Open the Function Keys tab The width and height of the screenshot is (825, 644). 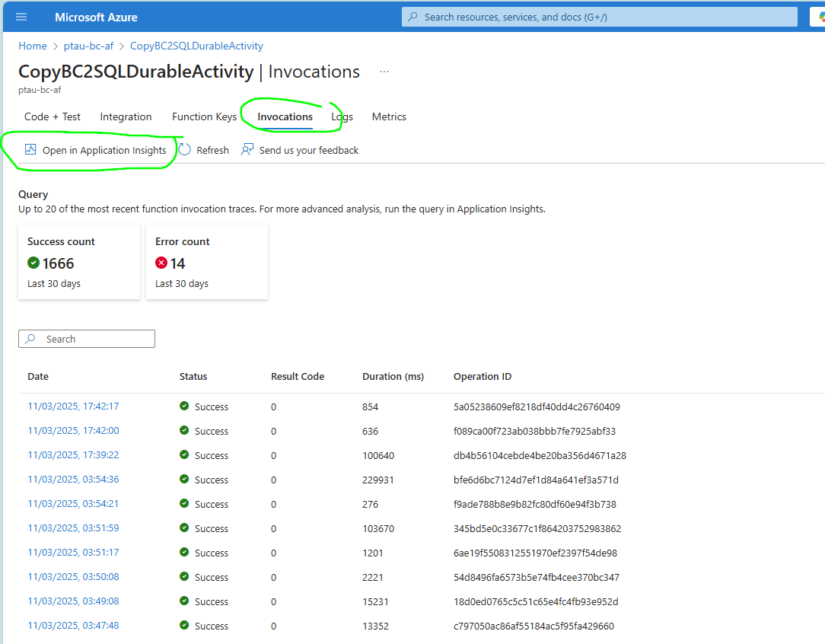tap(204, 116)
